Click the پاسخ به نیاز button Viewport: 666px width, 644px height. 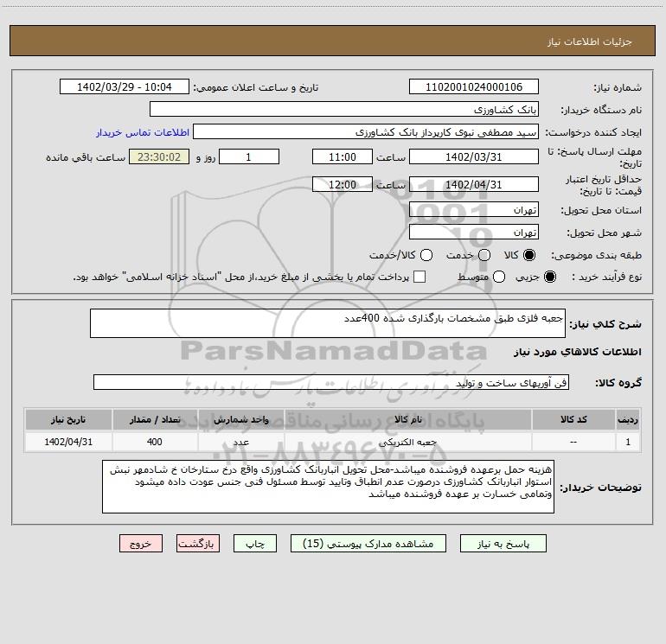tap(503, 544)
